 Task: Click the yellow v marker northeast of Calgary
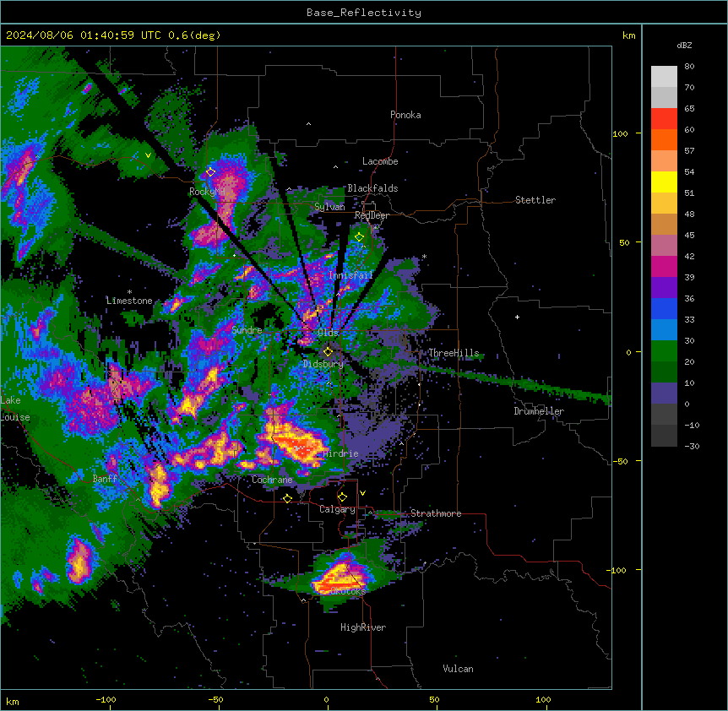click(x=362, y=493)
